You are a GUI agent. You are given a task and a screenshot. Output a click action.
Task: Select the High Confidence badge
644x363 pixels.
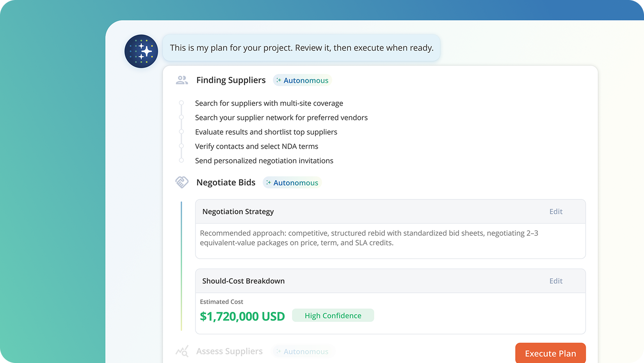click(x=333, y=315)
